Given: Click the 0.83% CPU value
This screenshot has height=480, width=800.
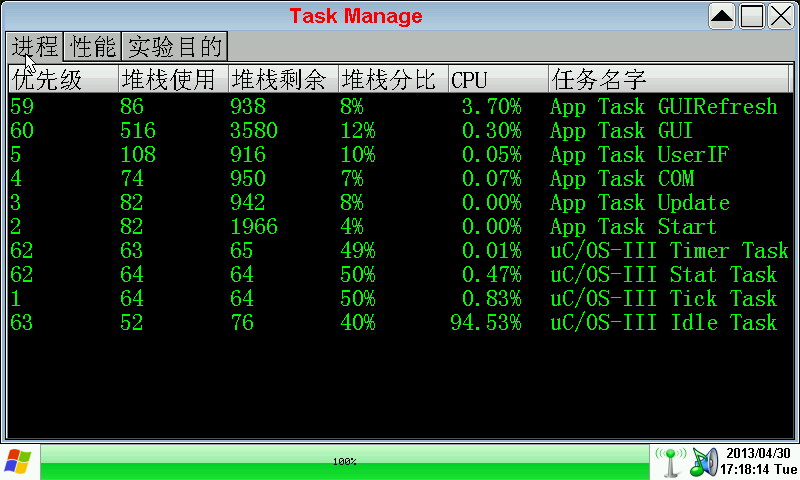Looking at the screenshot, I should 492,299.
